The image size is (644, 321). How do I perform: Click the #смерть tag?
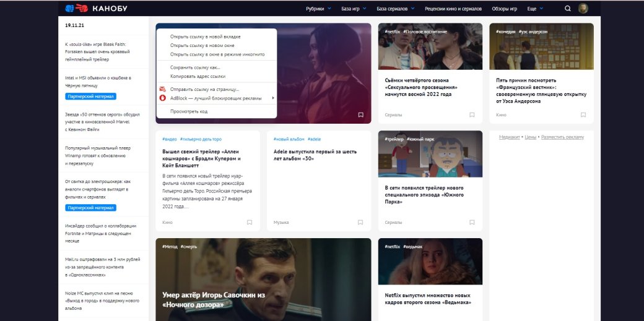188,247
